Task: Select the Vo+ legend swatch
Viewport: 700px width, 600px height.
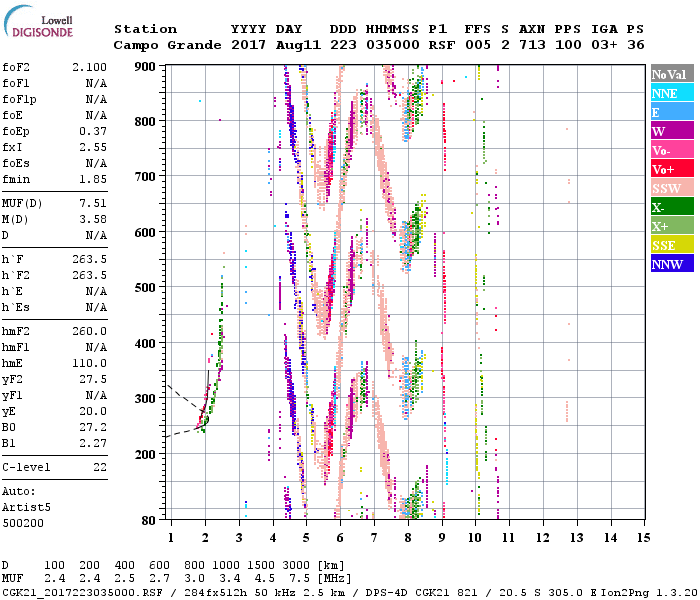Action: point(672,169)
